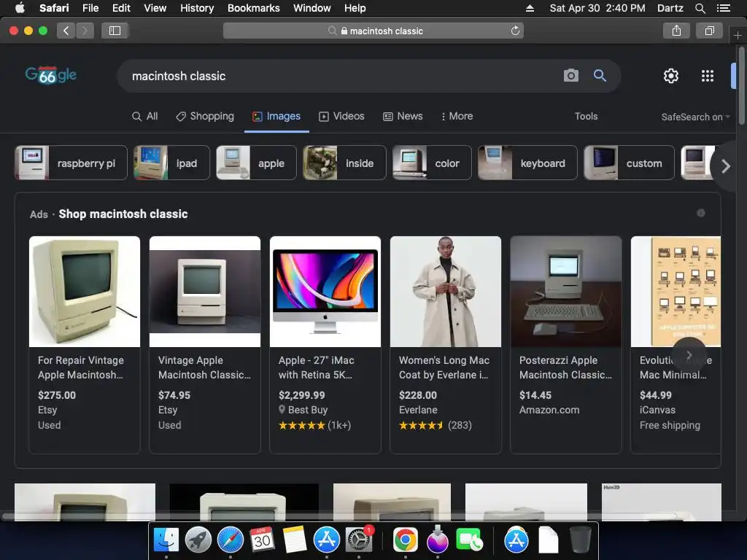The height and width of the screenshot is (560, 747).
Task: Filter images by color chip
Action: pos(432,163)
